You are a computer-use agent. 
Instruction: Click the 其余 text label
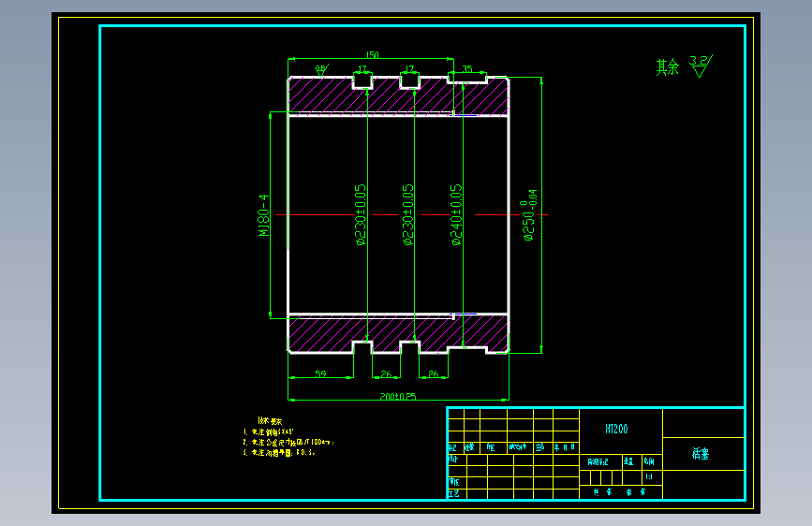click(x=667, y=67)
